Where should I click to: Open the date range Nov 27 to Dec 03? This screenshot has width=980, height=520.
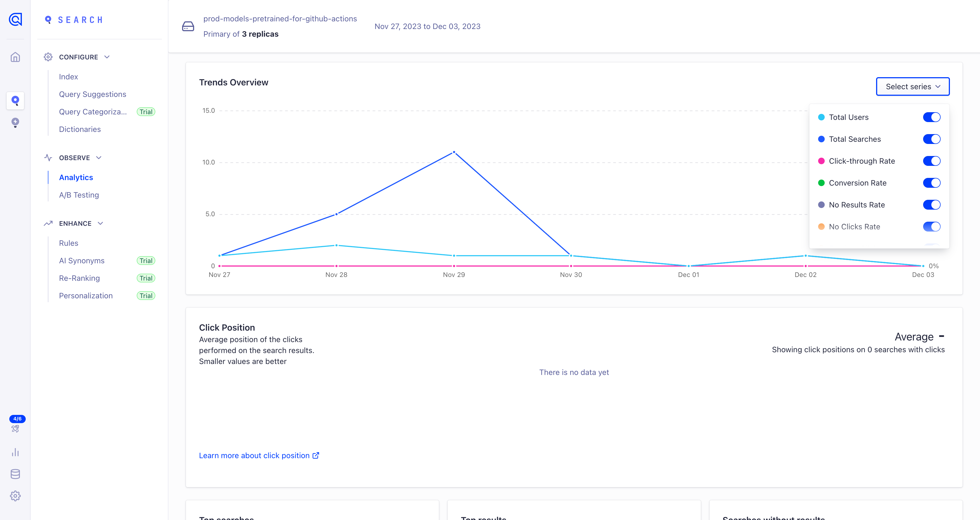(x=427, y=26)
